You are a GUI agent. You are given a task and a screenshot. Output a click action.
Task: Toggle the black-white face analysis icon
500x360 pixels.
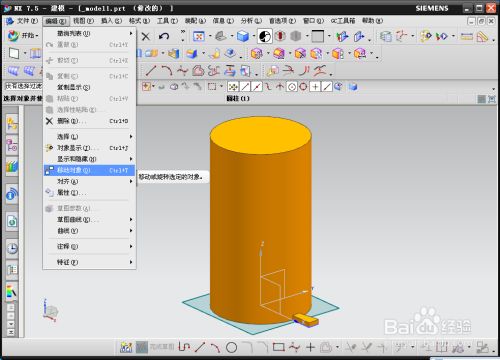[x=265, y=36]
